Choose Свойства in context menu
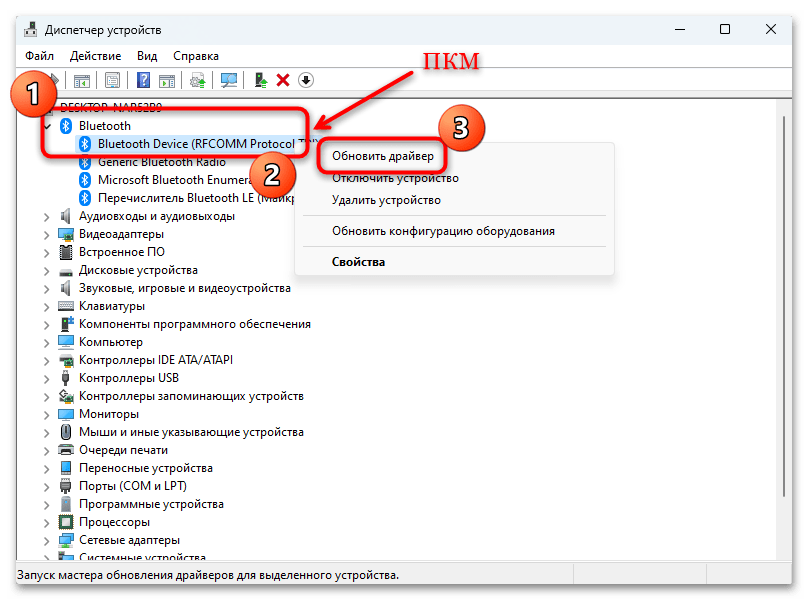808x600 pixels. click(358, 262)
